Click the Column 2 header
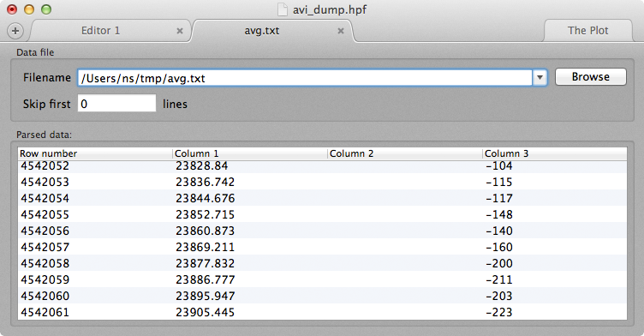Image resolution: width=644 pixels, height=336 pixels. [405, 153]
